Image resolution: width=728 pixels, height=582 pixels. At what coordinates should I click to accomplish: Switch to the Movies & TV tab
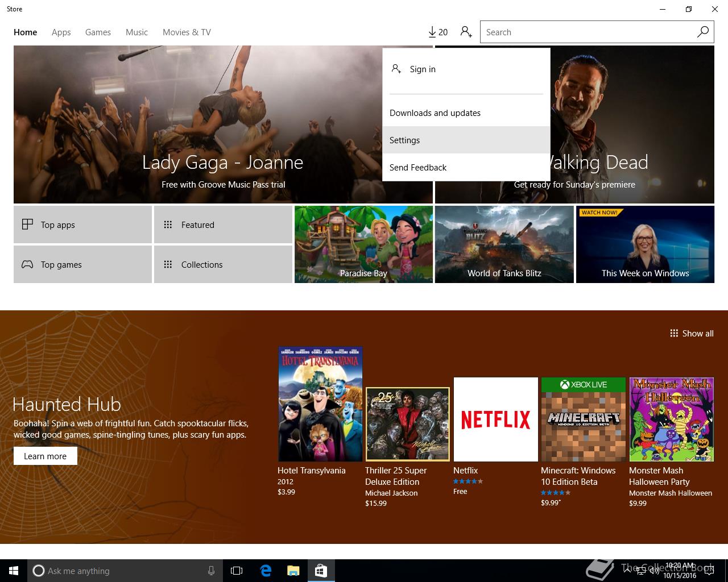[187, 32]
